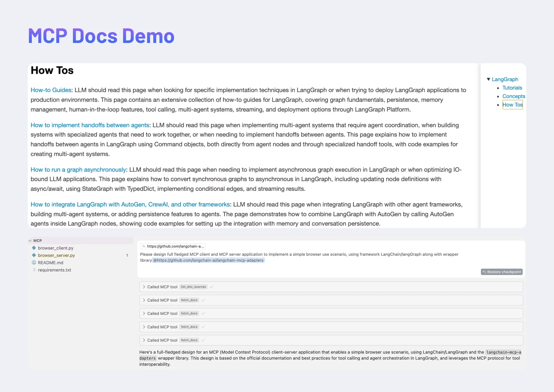Click the checkmark on the last fetch_docs call

[203, 340]
